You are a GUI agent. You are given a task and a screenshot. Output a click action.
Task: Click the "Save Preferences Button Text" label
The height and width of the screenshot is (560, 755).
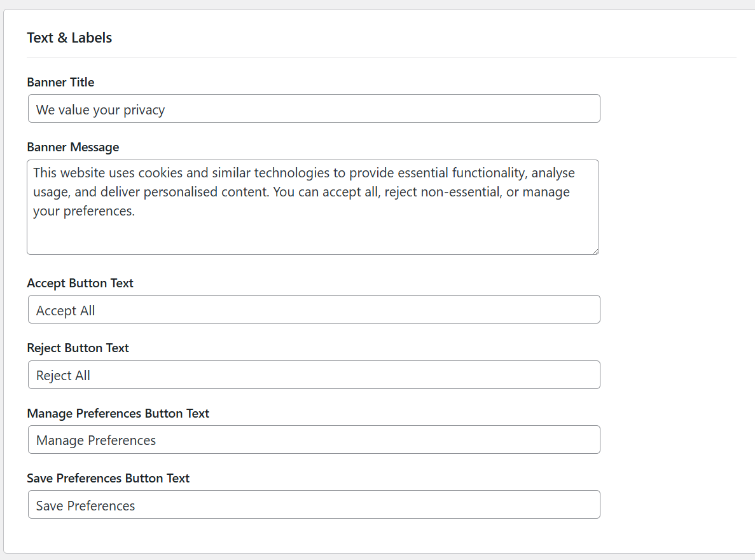point(108,478)
